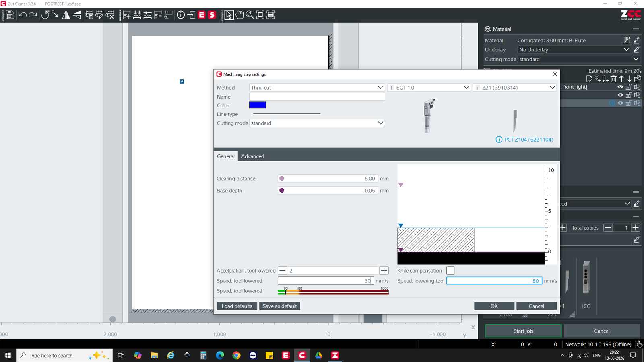Edit material using the pencil icon

pos(636,40)
